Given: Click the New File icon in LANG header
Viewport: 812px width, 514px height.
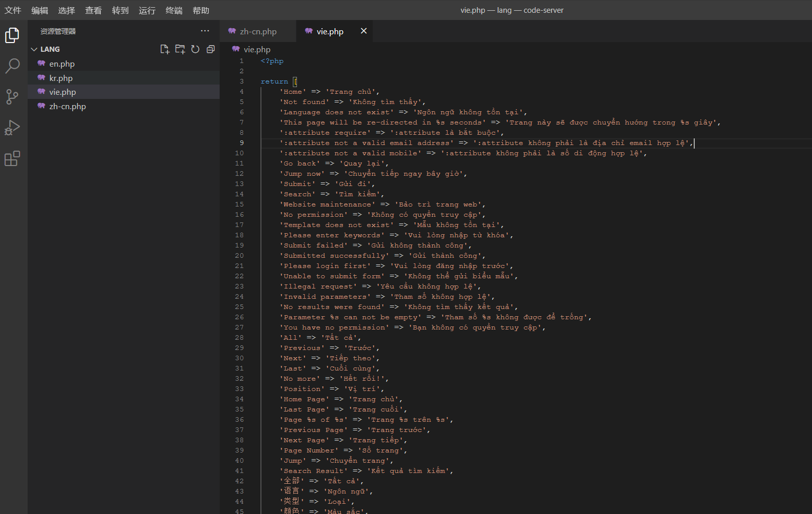Looking at the screenshot, I should (164, 49).
